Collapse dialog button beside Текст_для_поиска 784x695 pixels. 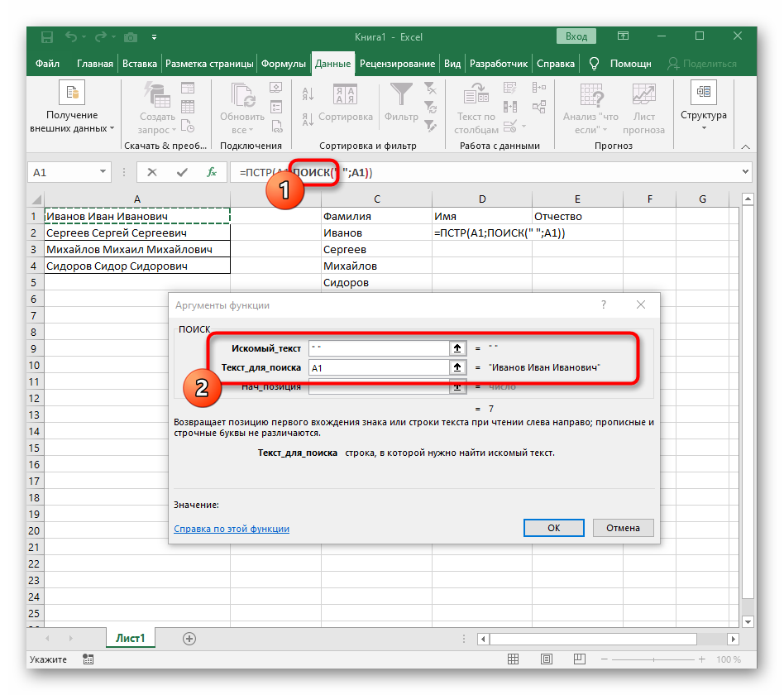[457, 367]
